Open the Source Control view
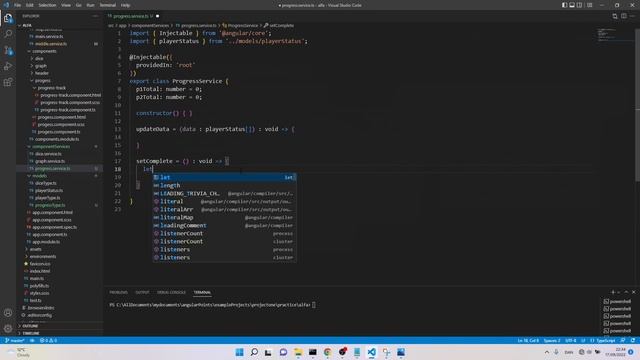 click(8, 50)
